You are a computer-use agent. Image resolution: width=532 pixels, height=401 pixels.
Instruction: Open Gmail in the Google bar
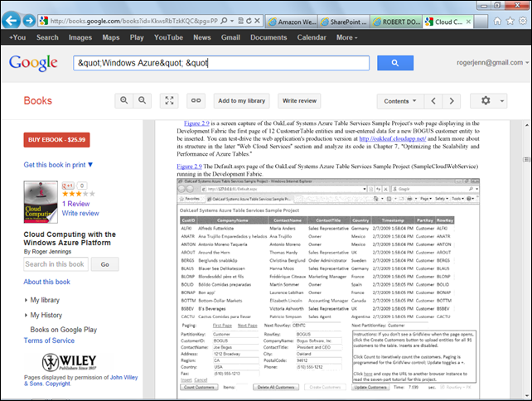click(230, 37)
